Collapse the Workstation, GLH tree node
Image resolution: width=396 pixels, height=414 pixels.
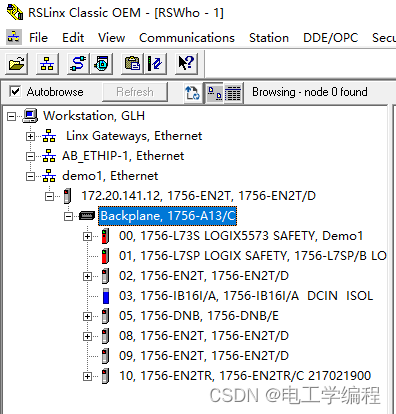pyautogui.click(x=11, y=116)
